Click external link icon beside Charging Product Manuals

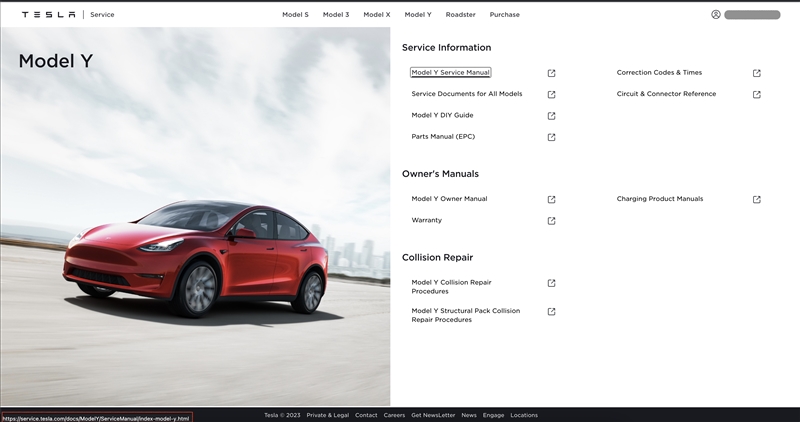pos(757,200)
